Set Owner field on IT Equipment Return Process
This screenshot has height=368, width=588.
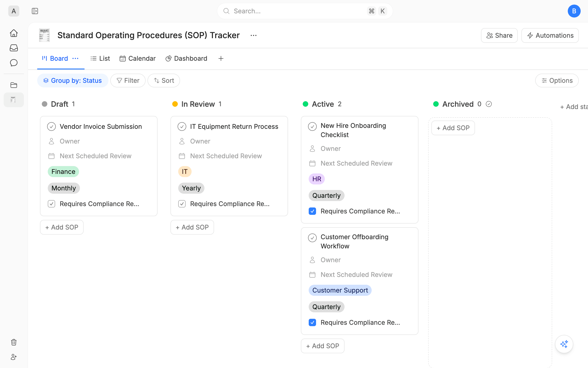[200, 141]
